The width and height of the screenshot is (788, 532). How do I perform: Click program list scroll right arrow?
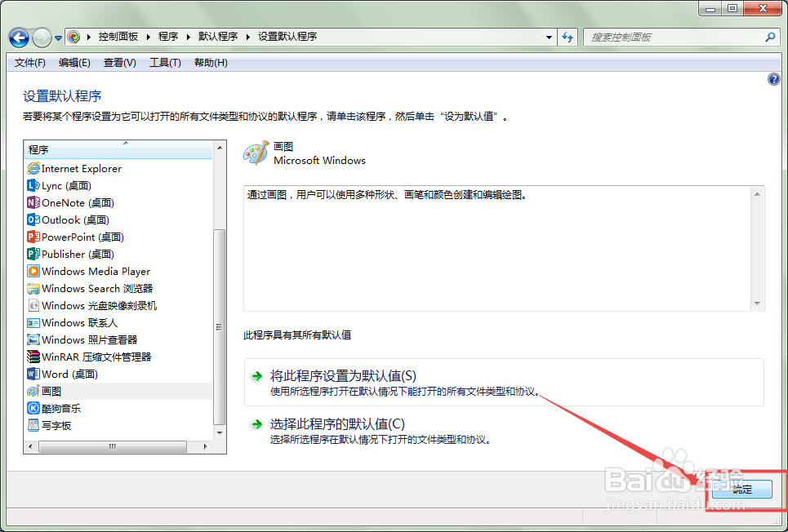[205, 446]
